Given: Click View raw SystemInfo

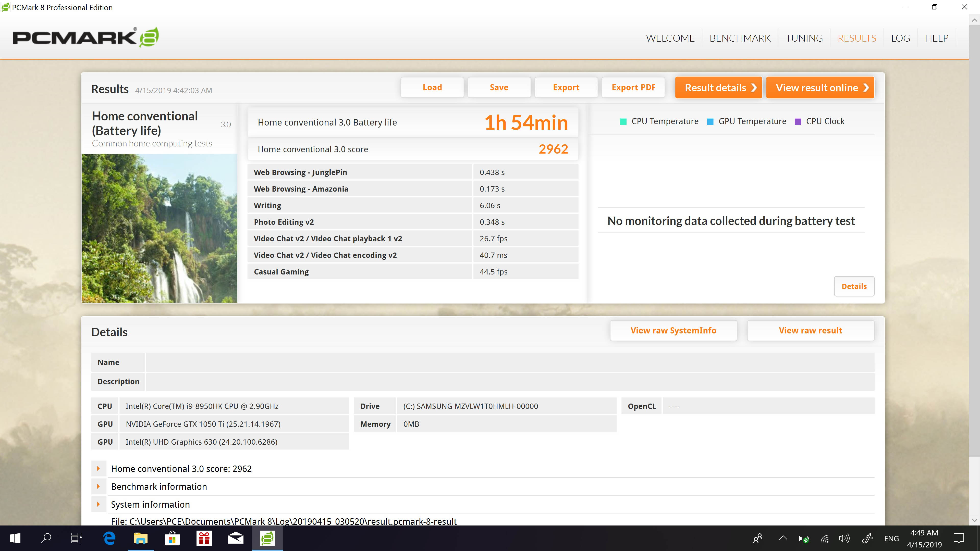Looking at the screenshot, I should (x=673, y=330).
